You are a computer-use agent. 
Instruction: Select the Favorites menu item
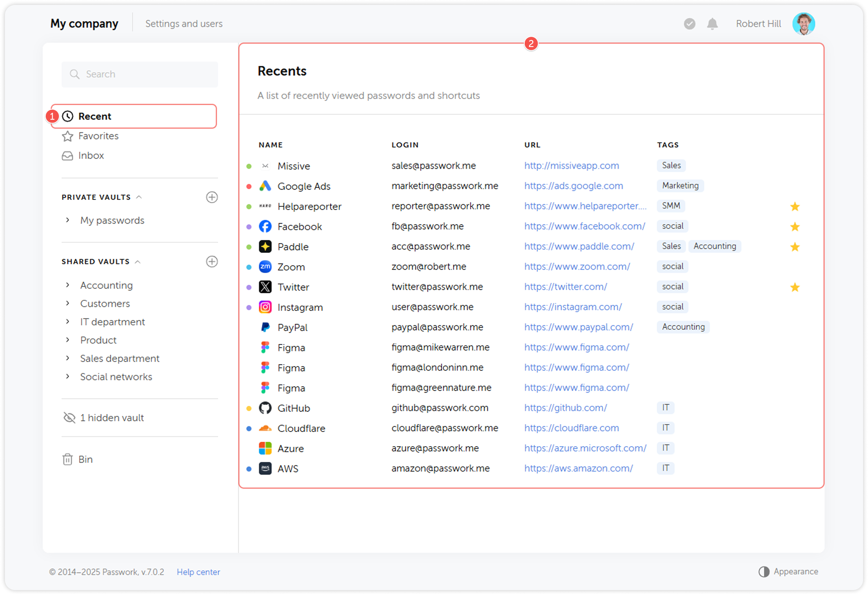tap(98, 136)
